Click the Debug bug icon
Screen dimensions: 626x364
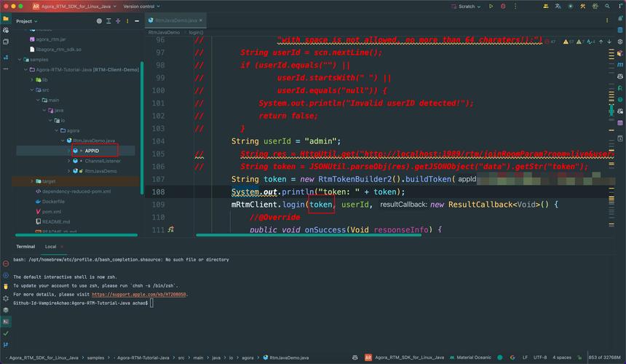coord(503,7)
